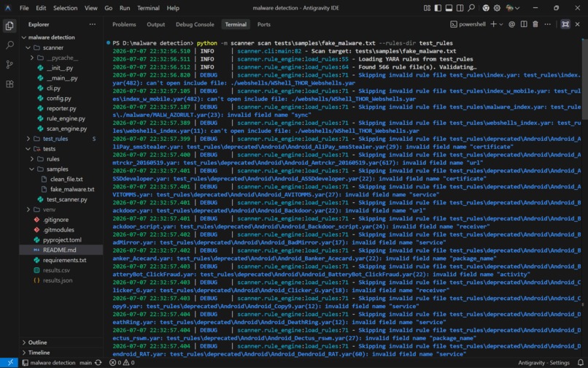
Task: Open the Run menu
Action: pyautogui.click(x=125, y=8)
